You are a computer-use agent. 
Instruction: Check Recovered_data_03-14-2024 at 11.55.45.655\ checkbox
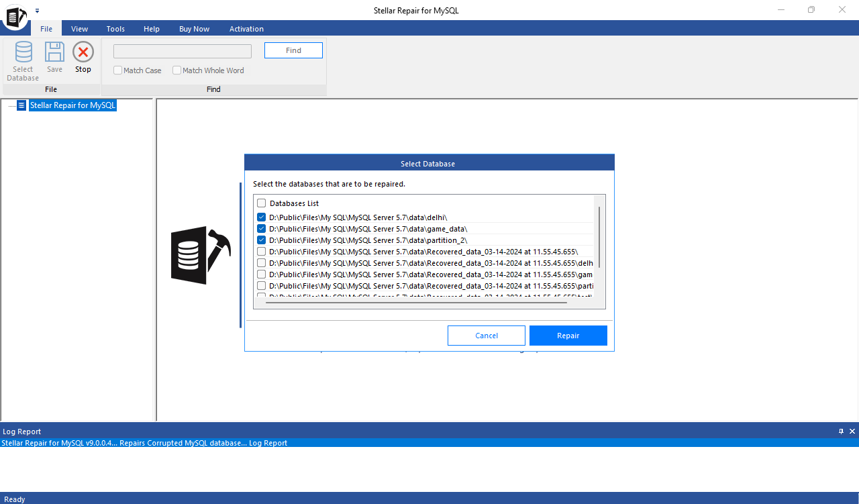(x=262, y=252)
